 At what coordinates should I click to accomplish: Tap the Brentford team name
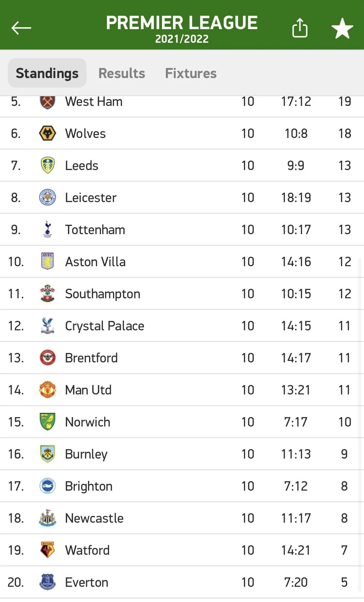(91, 358)
